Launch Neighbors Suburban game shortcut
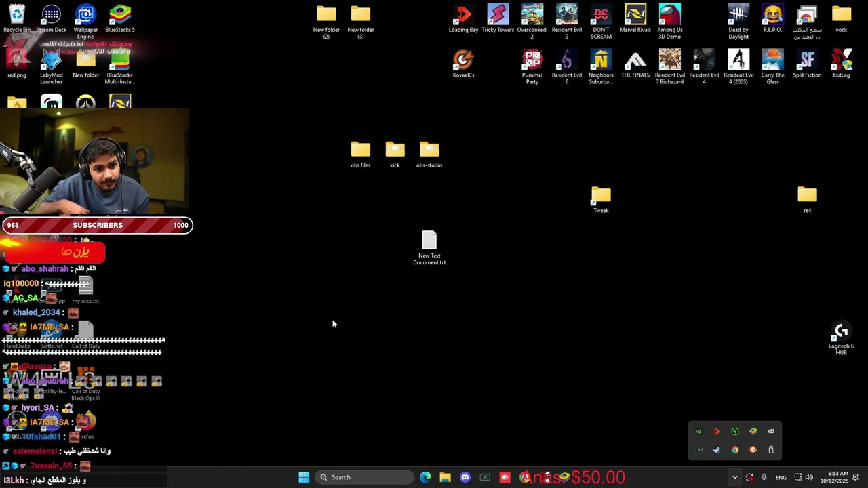The width and height of the screenshot is (868, 488). coord(601,67)
